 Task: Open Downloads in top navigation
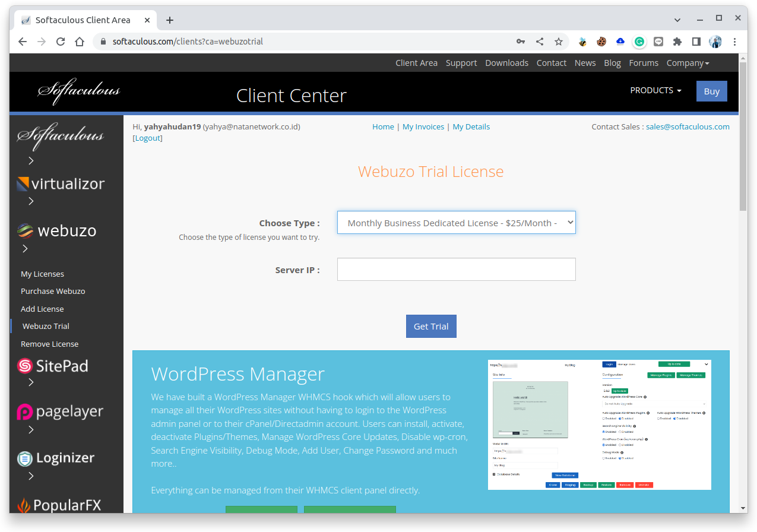(x=506, y=63)
